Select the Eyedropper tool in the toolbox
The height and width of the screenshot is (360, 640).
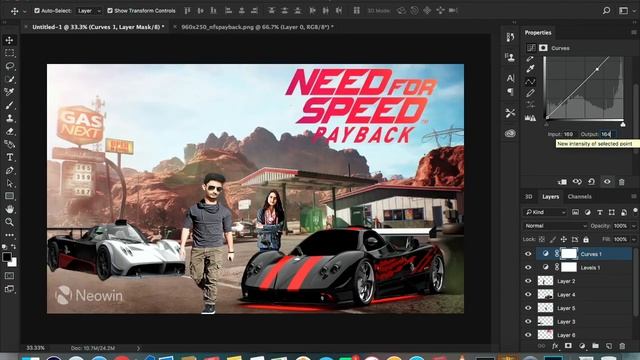tap(9, 92)
